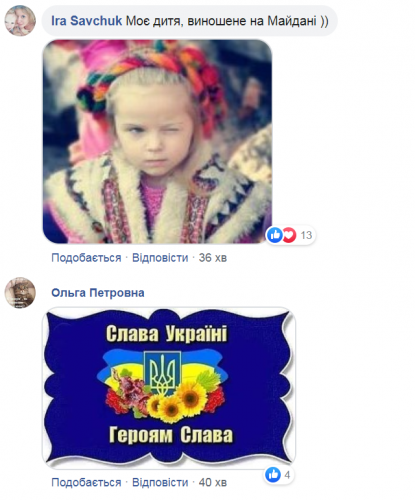The height and width of the screenshot is (500, 415).
Task: Click the red heart reaction icon
Action: (x=289, y=235)
